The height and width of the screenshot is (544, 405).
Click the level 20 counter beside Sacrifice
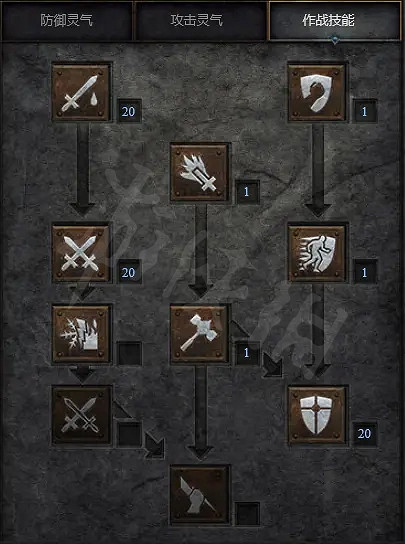point(129,111)
